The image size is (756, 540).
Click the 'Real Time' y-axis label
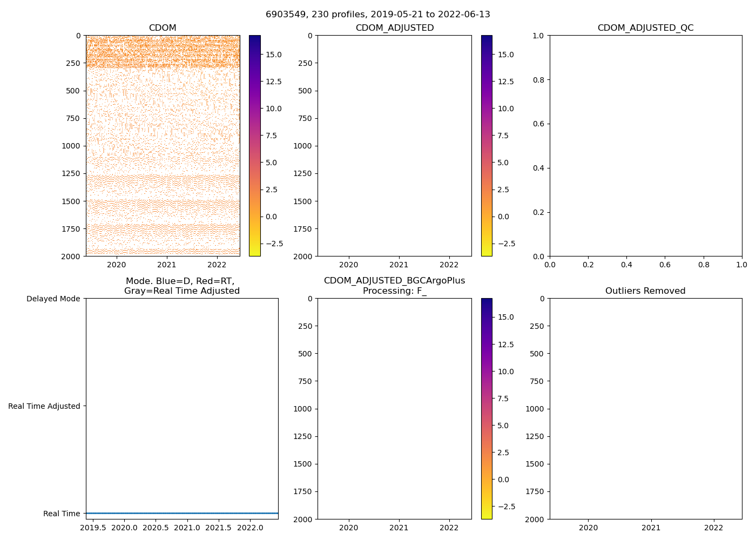coord(62,514)
